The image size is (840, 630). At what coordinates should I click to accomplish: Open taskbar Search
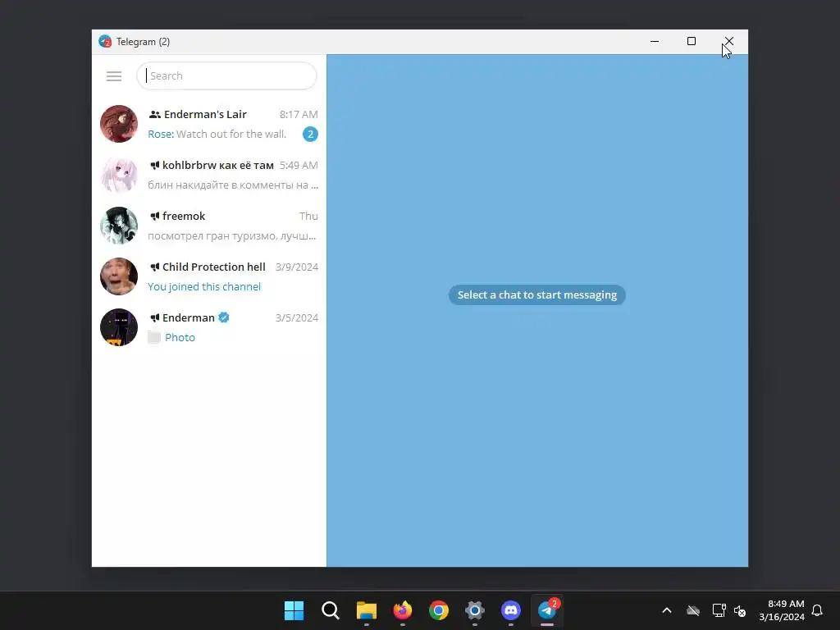point(330,610)
